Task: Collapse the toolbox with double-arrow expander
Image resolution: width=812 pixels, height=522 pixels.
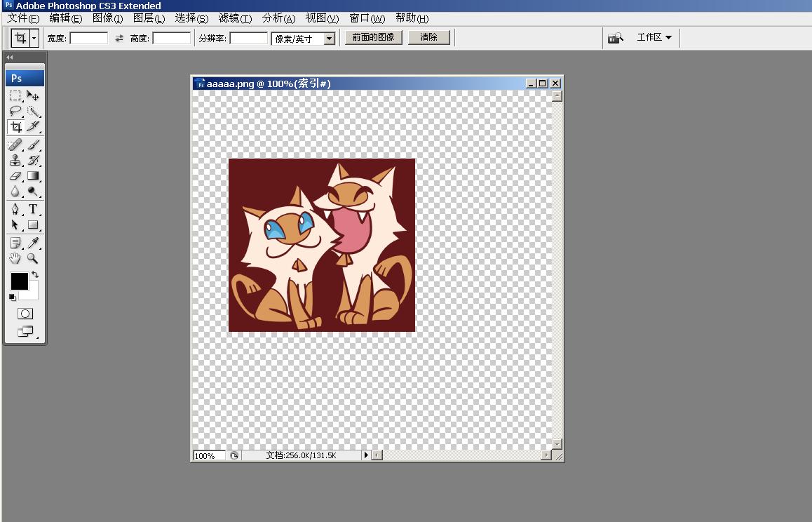Action: tap(9, 57)
